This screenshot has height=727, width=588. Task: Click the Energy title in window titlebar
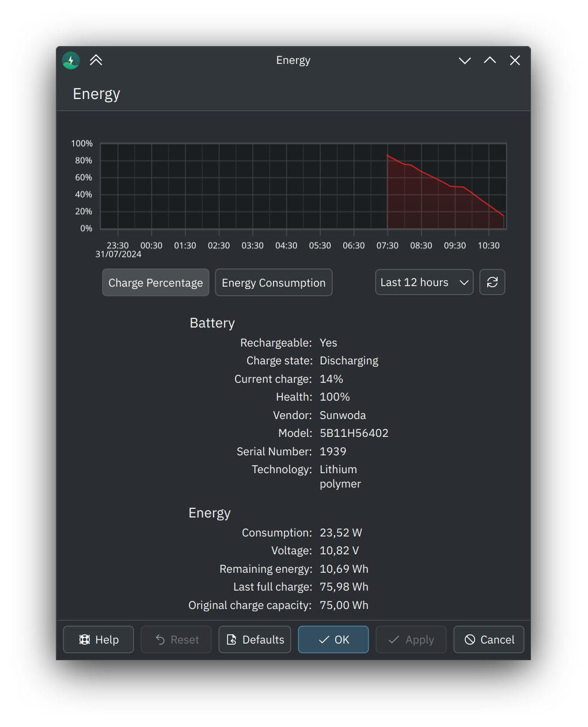(x=293, y=60)
